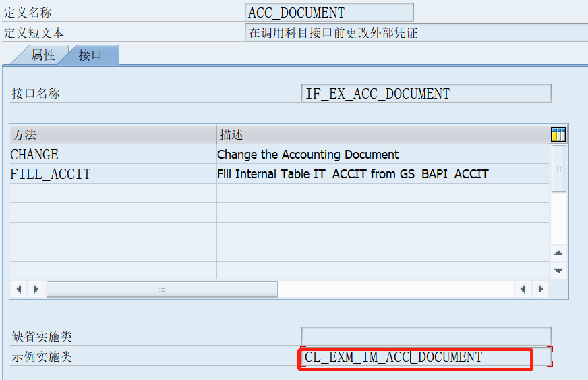Click the 描述 column header
The width and height of the screenshot is (588, 380).
pos(383,134)
